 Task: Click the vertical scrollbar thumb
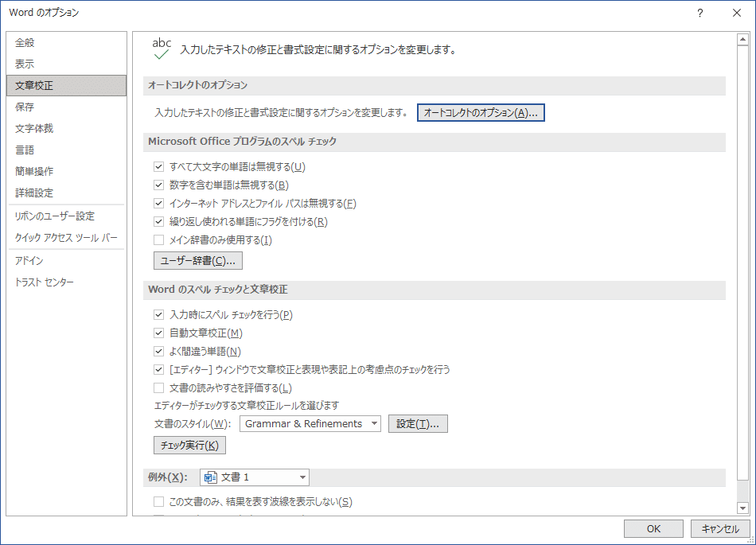click(742, 263)
